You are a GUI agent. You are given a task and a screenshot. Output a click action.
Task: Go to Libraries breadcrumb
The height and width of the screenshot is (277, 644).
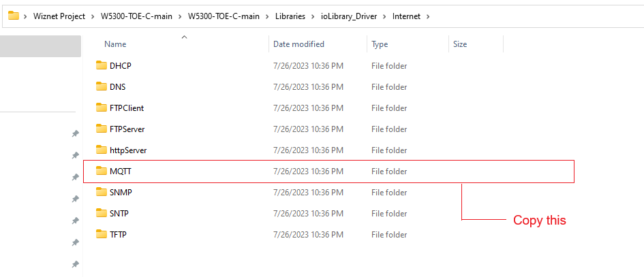(x=290, y=16)
